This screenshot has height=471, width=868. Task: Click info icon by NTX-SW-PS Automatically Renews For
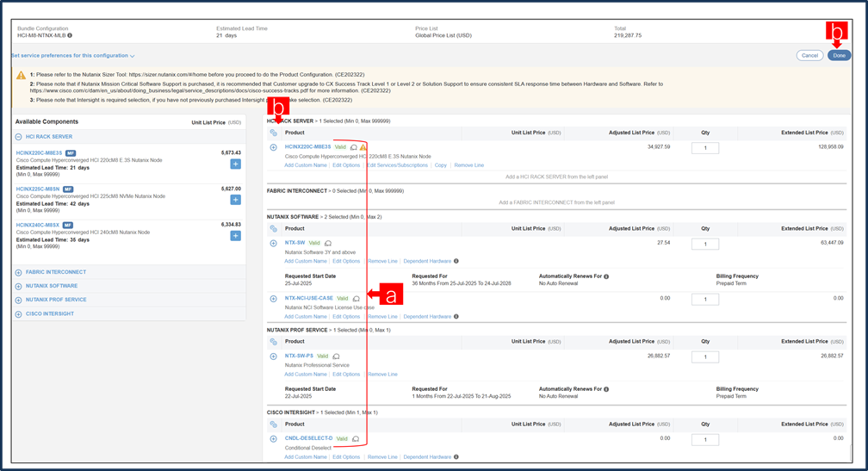606,389
